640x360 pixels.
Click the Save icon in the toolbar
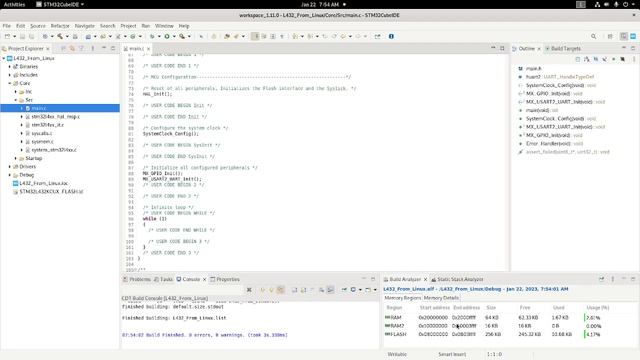pyautogui.click(x=22, y=36)
